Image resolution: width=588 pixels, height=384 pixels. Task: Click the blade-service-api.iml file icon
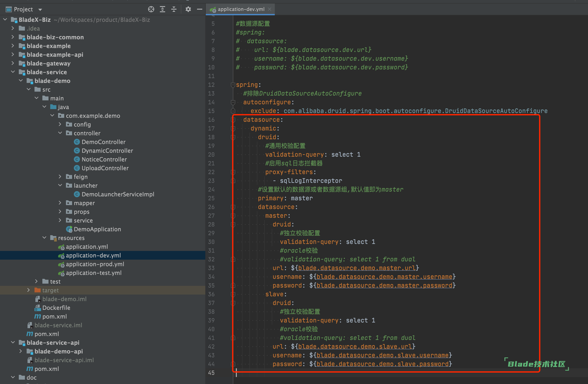click(30, 360)
